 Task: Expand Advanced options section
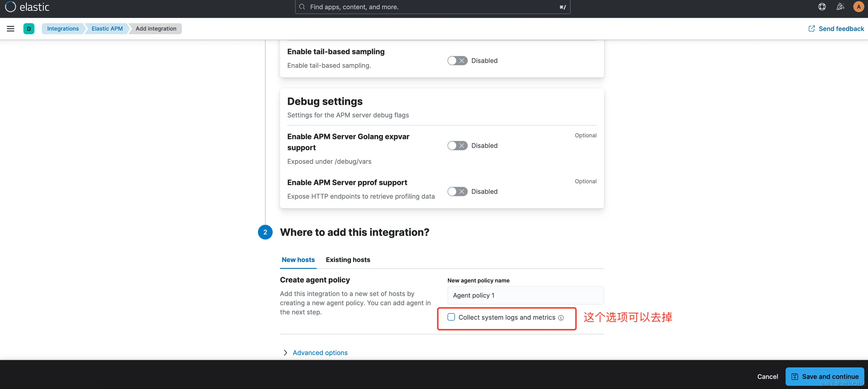pyautogui.click(x=319, y=353)
